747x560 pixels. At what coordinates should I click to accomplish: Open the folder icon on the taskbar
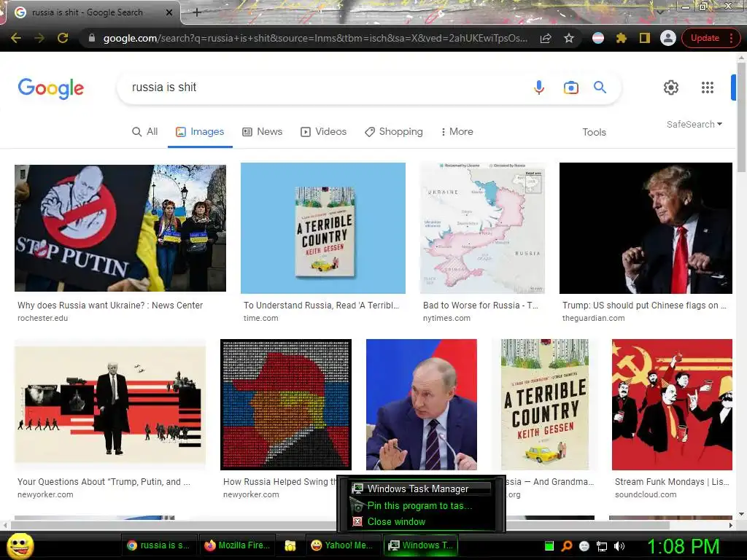[x=290, y=545]
